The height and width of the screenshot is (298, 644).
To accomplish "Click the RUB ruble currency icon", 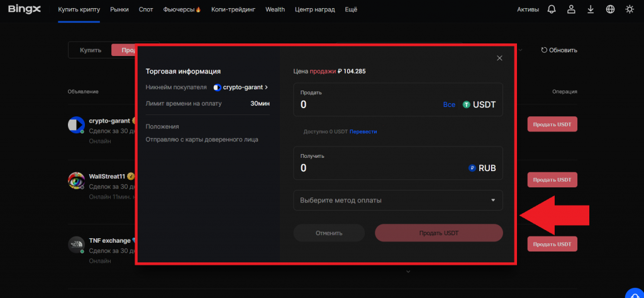I will (x=472, y=168).
